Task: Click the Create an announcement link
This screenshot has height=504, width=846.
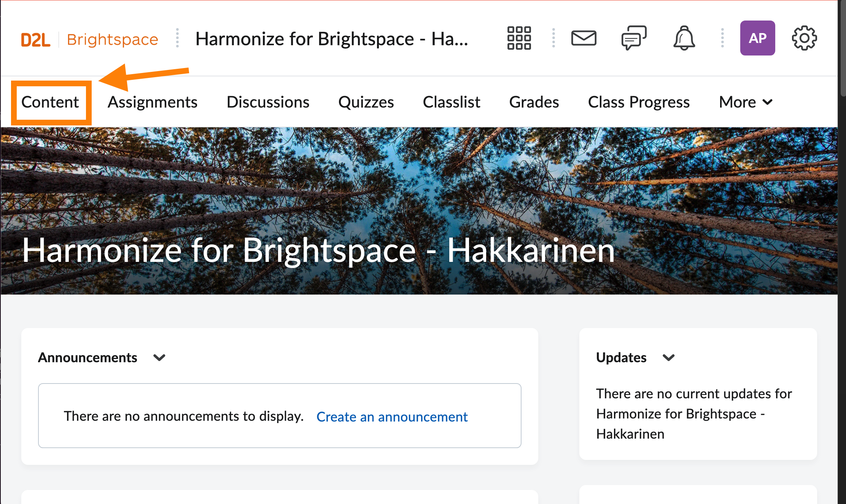Action: tap(392, 417)
